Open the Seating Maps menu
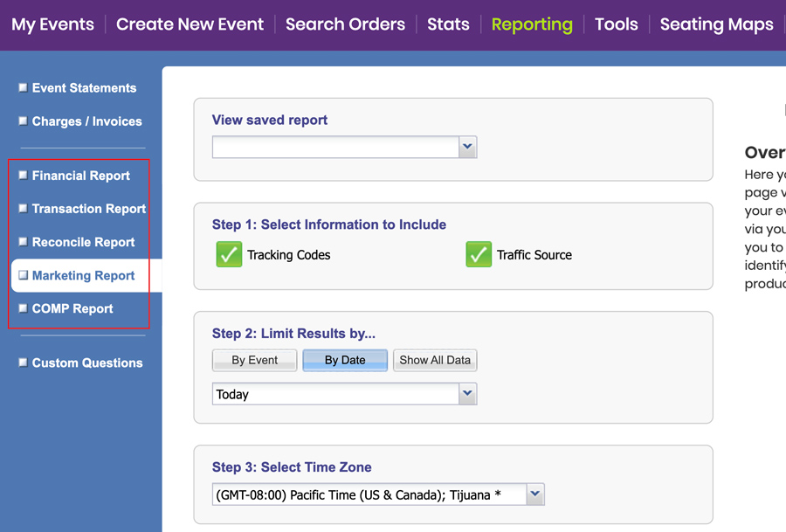This screenshot has width=786, height=532. point(716,24)
